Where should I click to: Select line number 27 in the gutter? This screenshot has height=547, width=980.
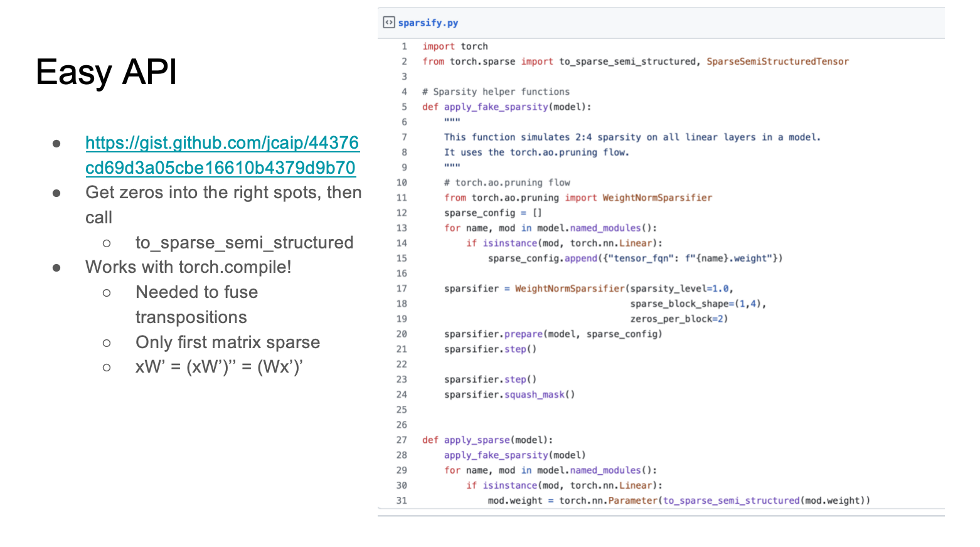point(402,440)
